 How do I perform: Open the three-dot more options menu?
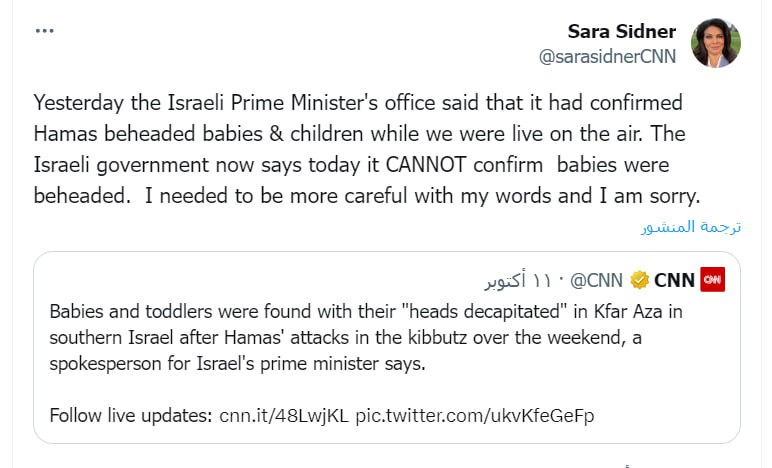click(x=45, y=31)
